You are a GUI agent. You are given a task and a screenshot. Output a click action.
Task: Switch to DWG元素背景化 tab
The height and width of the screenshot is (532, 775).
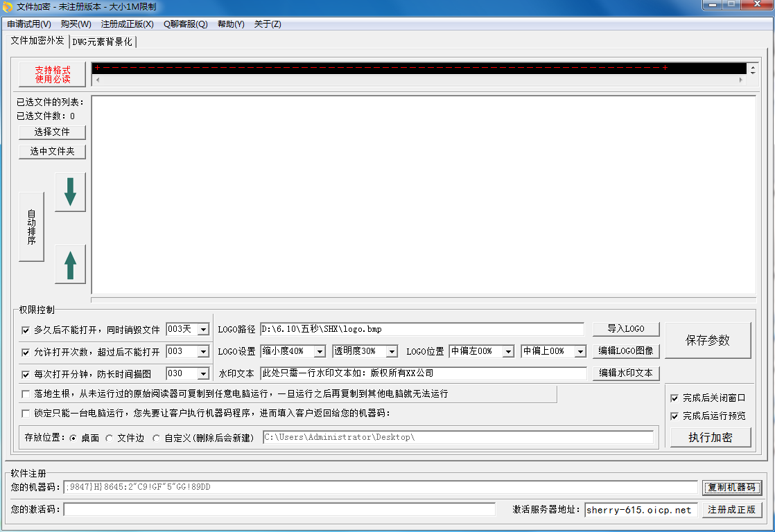103,42
